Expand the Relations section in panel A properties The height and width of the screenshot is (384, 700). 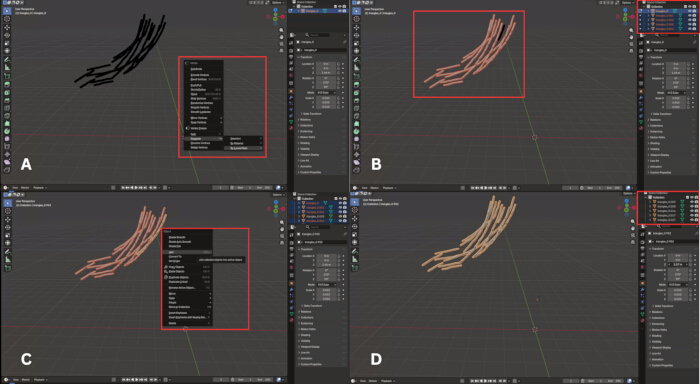306,120
